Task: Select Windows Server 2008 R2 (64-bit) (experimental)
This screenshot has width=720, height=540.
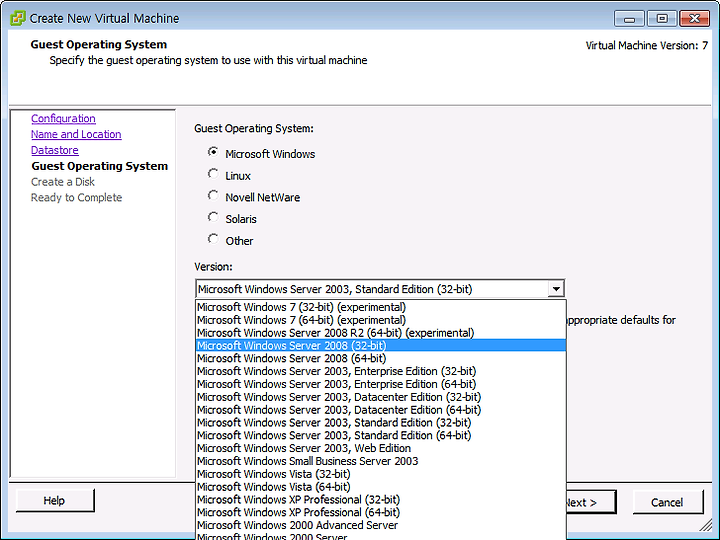Action: [x=380, y=333]
